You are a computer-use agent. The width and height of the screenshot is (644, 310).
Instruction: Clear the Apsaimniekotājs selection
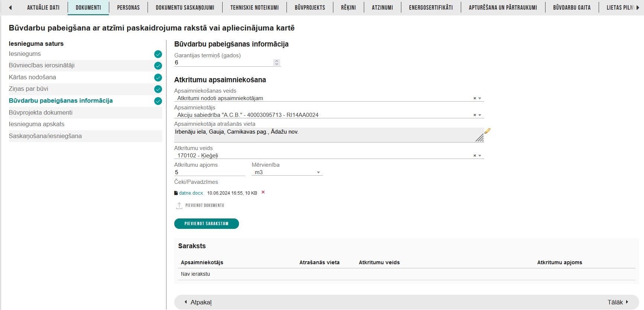click(475, 115)
